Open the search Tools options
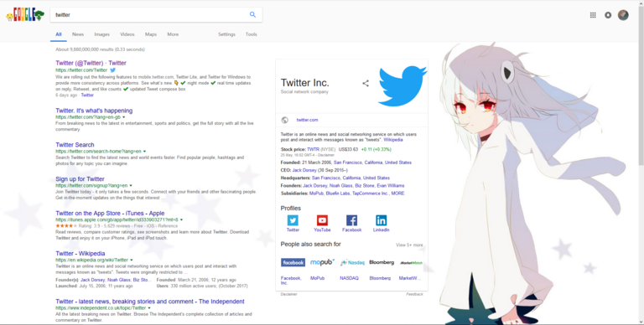 click(251, 34)
